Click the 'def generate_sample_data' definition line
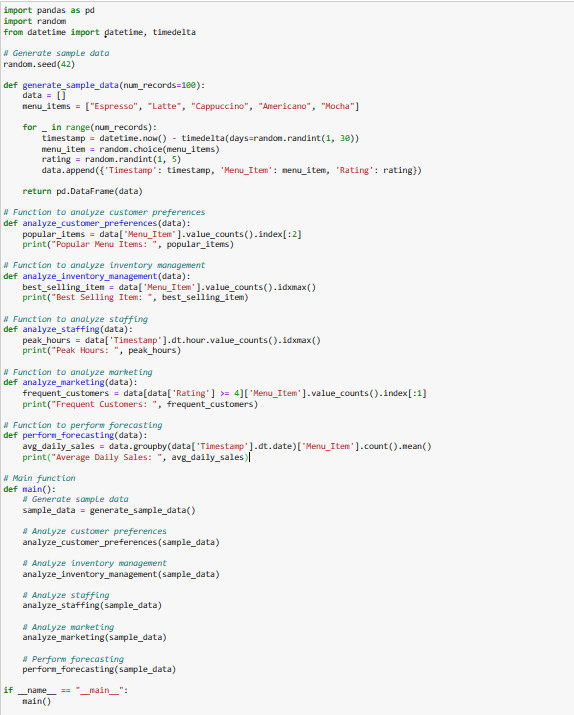574x715 pixels. tap(104, 85)
